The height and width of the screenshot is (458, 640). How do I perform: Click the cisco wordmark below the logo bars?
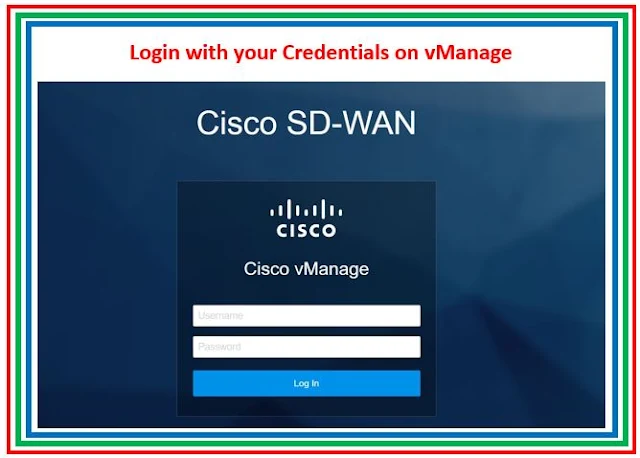306,230
